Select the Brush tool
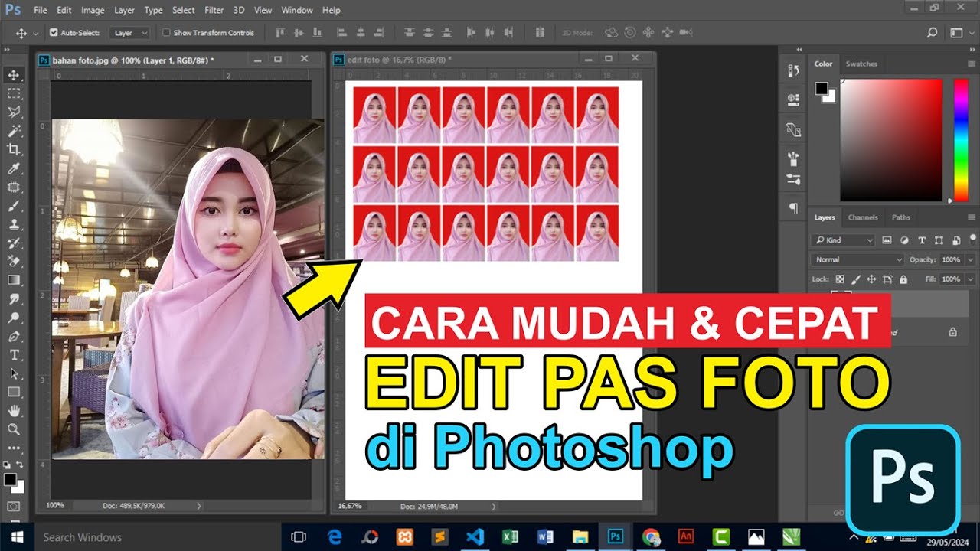The image size is (980, 551). (x=14, y=206)
